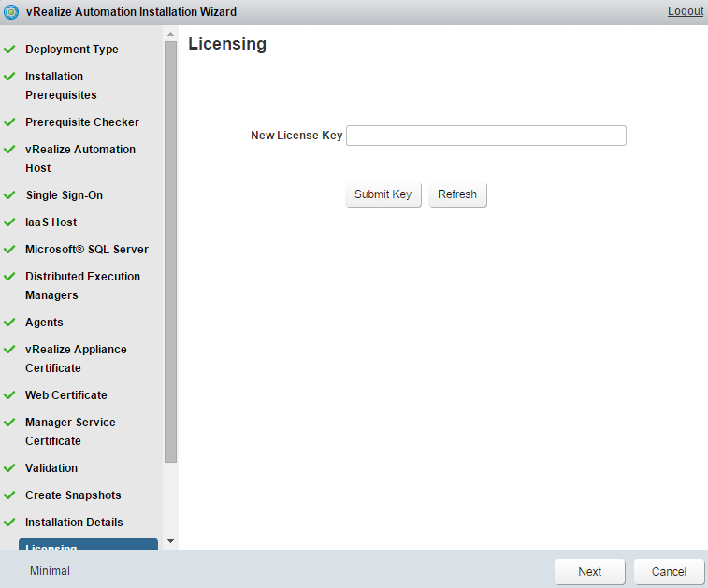Click the Logout link
This screenshot has height=588, width=708.
click(685, 11)
